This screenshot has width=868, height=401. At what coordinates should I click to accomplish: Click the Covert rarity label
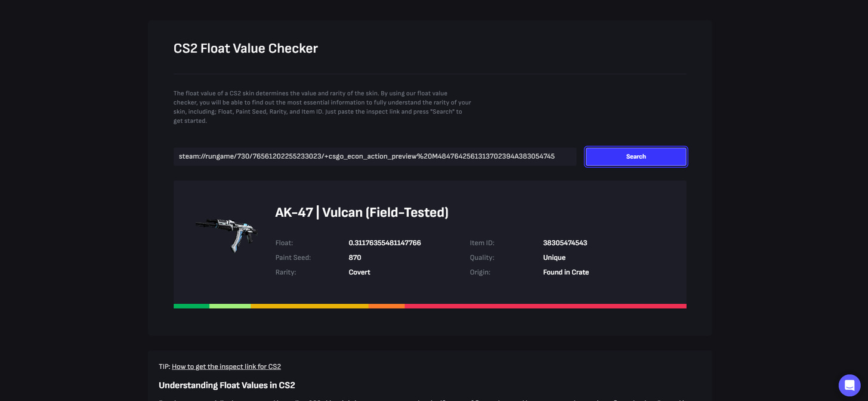point(359,272)
